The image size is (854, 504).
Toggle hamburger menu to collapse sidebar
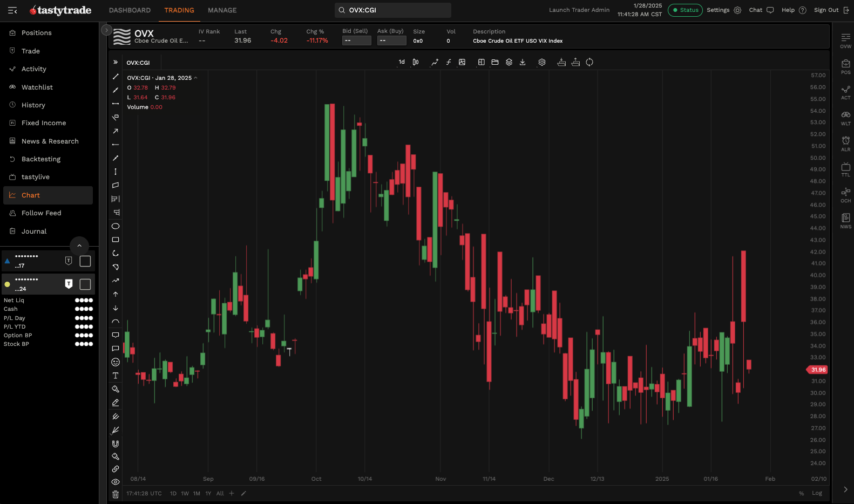click(12, 10)
